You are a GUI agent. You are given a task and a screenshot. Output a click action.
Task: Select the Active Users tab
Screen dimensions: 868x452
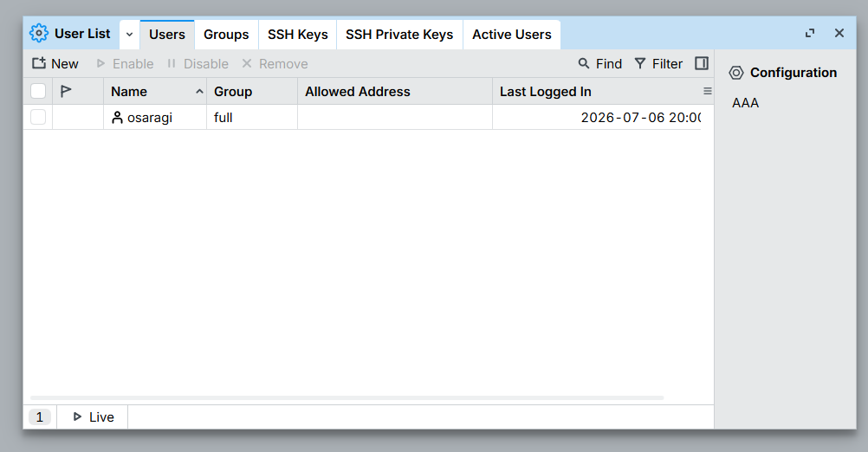coord(511,35)
